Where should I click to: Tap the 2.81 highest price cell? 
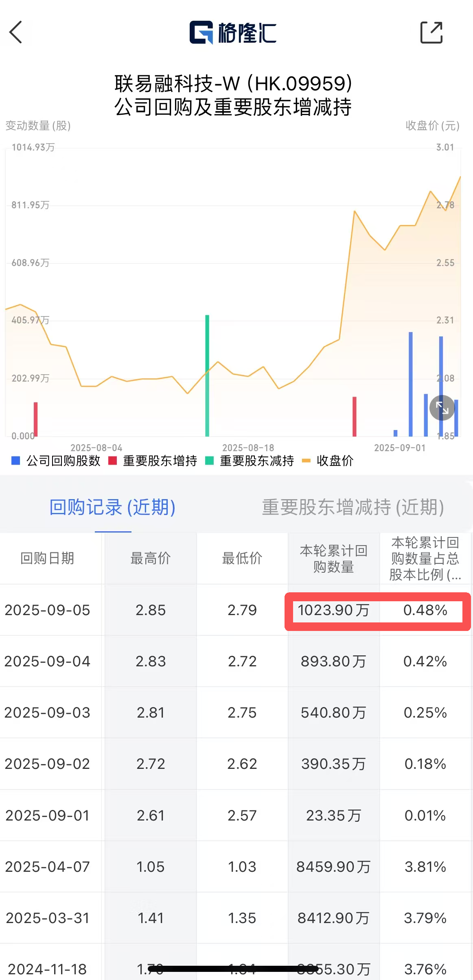pos(151,713)
